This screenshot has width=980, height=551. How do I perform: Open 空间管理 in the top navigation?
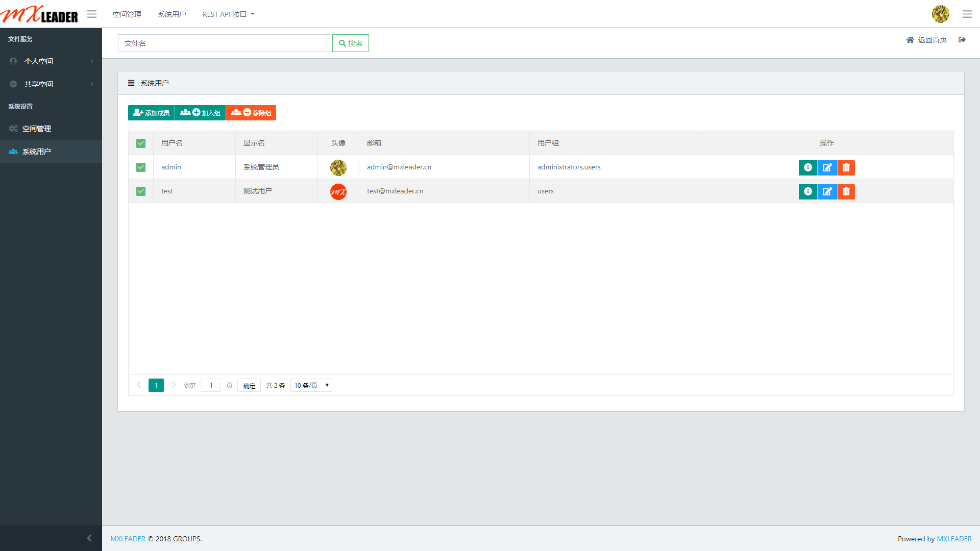[x=127, y=14]
